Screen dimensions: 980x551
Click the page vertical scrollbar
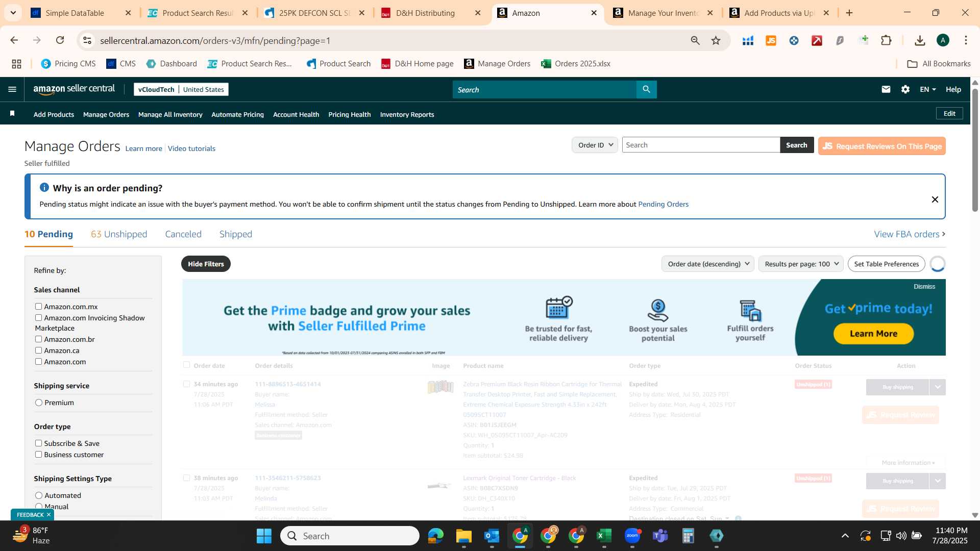click(x=975, y=151)
